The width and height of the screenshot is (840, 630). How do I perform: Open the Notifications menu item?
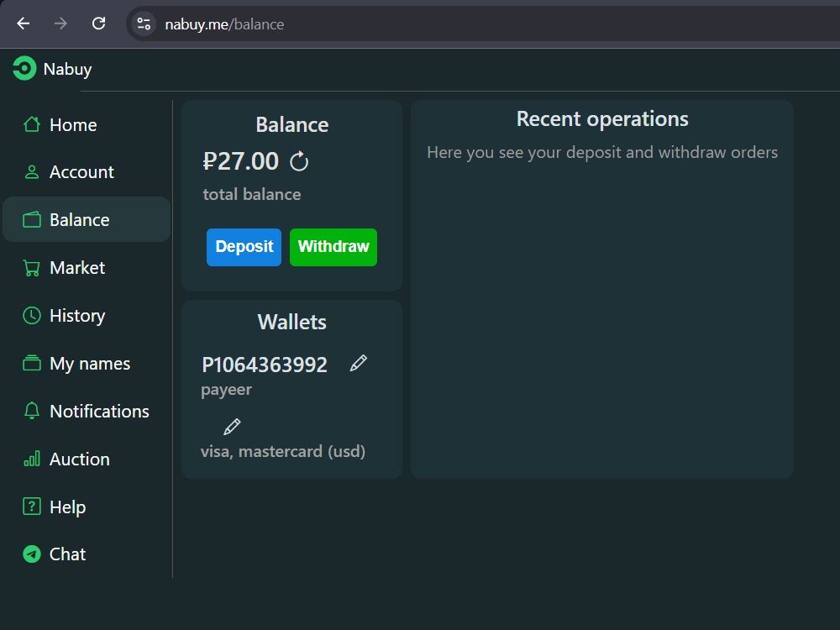tap(87, 411)
